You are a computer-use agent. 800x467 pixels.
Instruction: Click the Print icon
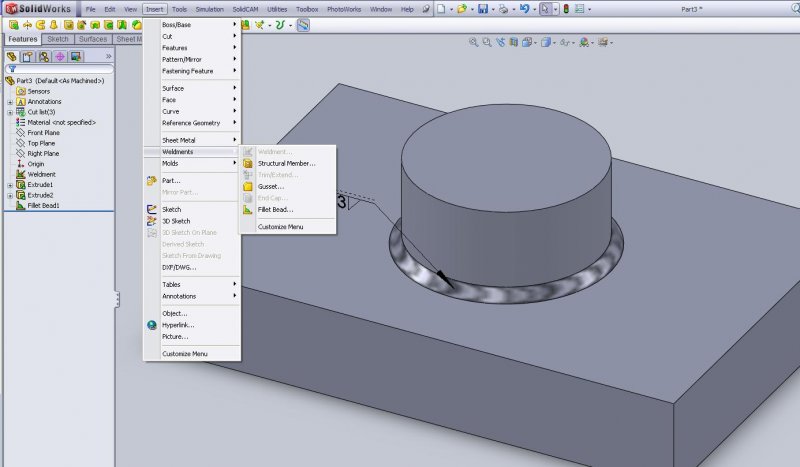point(504,9)
